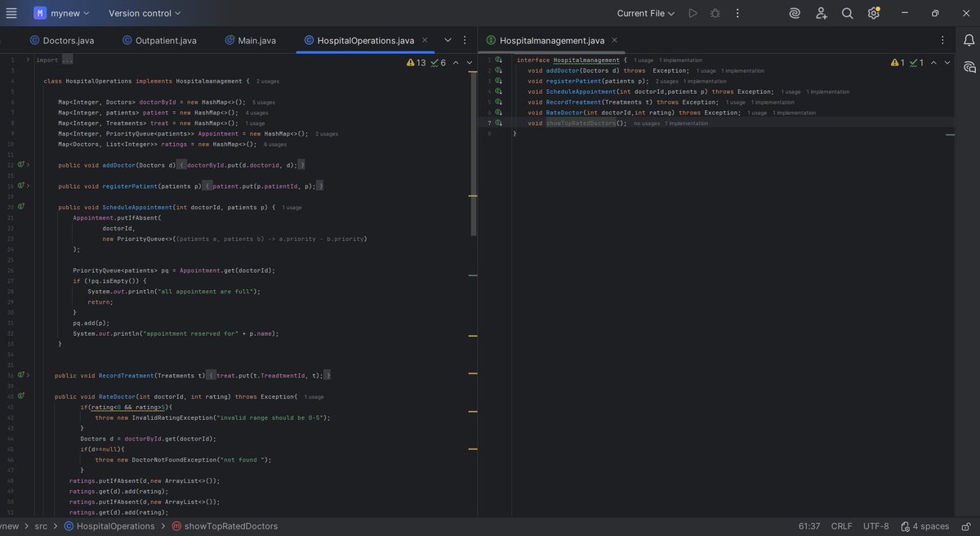Open the mynew project dropdown
980x536 pixels.
62,13
